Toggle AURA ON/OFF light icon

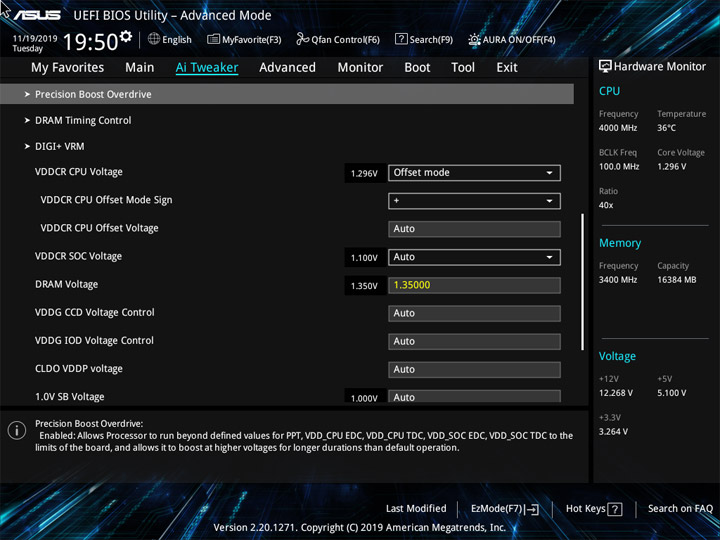click(x=474, y=39)
